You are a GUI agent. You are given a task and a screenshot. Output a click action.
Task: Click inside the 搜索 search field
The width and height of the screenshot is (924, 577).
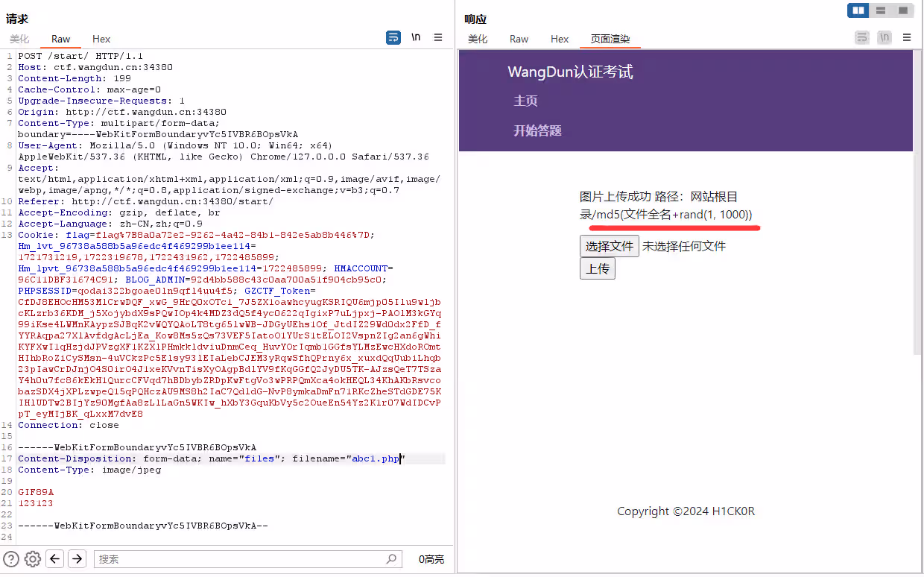[238, 559]
